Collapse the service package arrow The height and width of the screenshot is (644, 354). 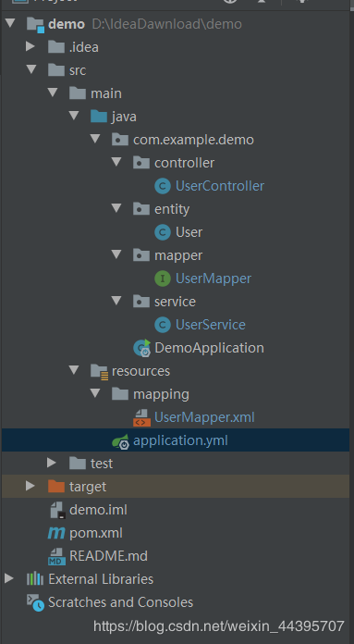(116, 301)
